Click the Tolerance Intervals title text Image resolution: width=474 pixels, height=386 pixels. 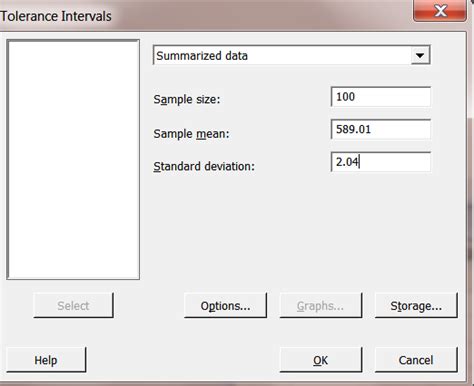point(56,16)
